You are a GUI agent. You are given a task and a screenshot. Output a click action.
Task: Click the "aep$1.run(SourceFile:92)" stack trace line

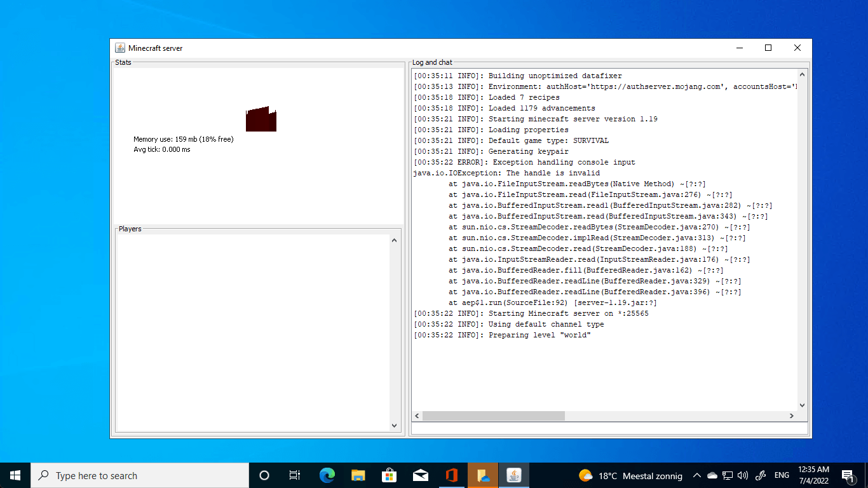click(x=553, y=302)
